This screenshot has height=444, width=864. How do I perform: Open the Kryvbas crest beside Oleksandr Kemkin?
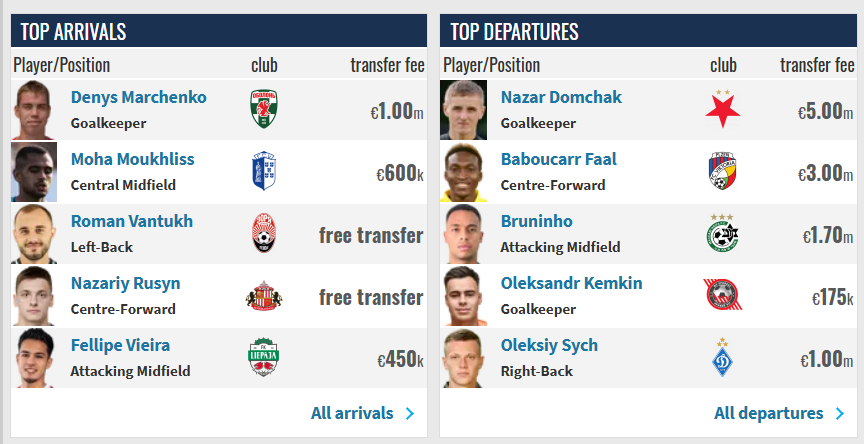pos(722,295)
